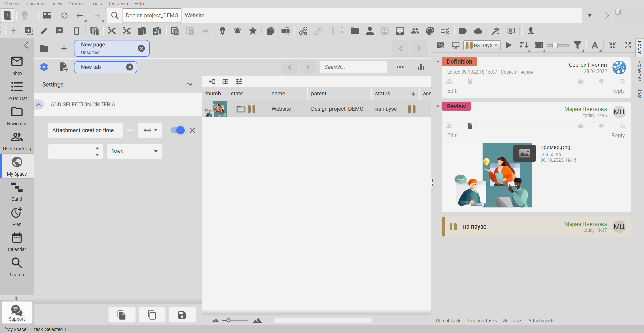Click the cloud icon in toolbar
644x333 pixels.
478,31
